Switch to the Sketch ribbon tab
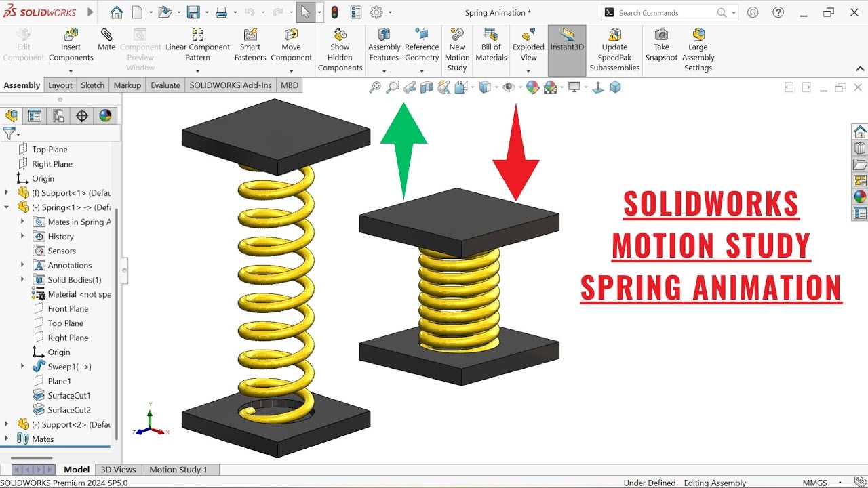This screenshot has height=488, width=868. pyautogui.click(x=93, y=85)
